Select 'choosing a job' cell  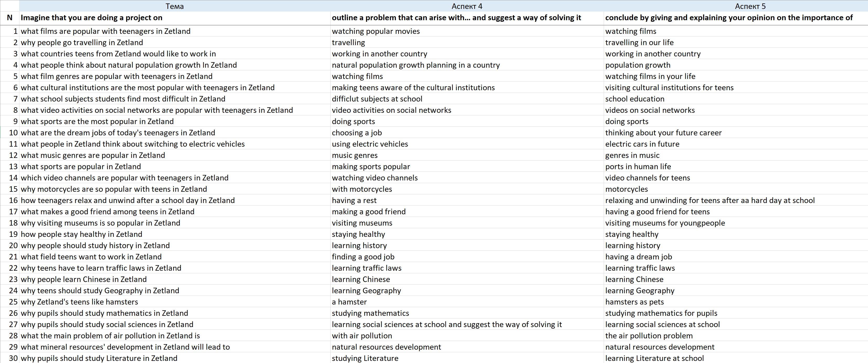pyautogui.click(x=467, y=133)
